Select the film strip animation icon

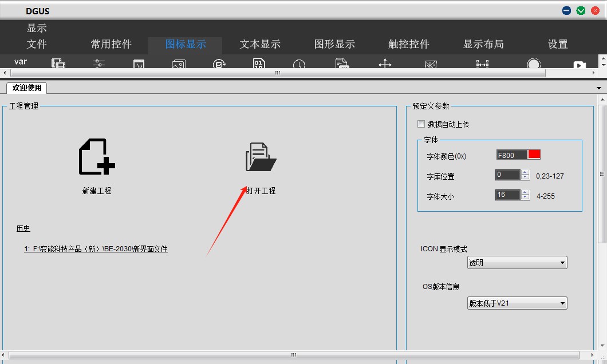(58, 63)
